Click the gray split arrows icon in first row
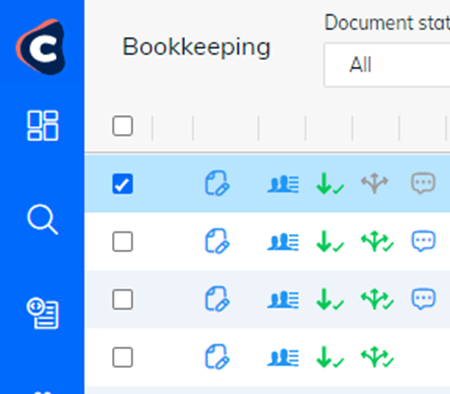This screenshot has height=394, width=450. click(x=375, y=183)
